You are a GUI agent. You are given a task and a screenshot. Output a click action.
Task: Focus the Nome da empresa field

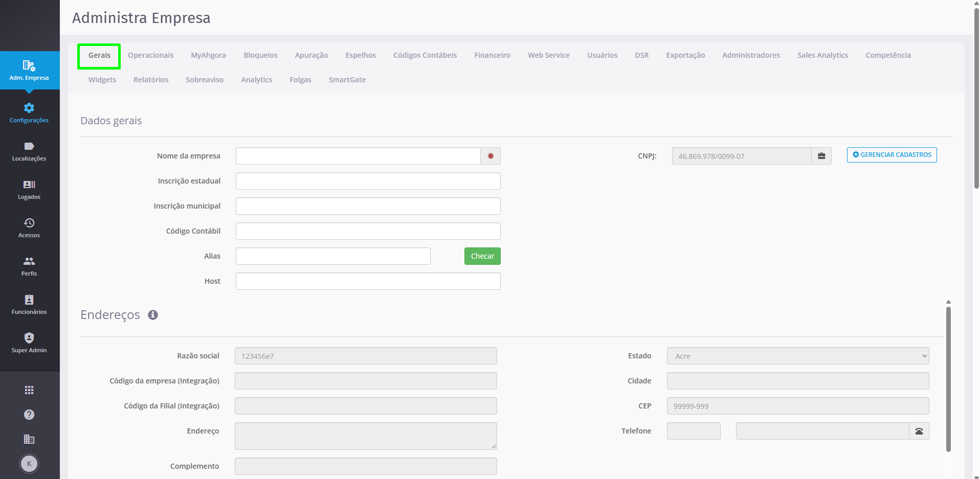click(x=358, y=156)
